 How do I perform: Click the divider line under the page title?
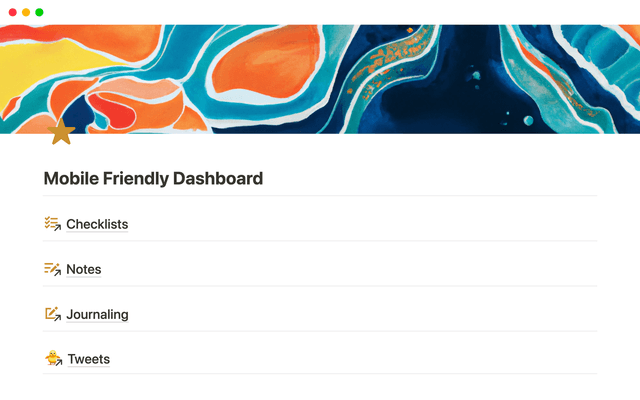320,196
